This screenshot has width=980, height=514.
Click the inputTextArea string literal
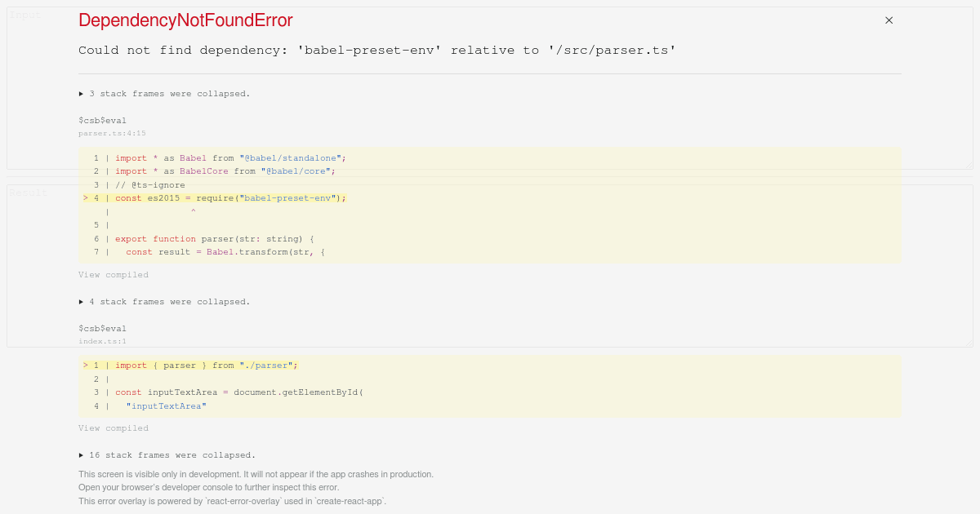pyautogui.click(x=166, y=405)
